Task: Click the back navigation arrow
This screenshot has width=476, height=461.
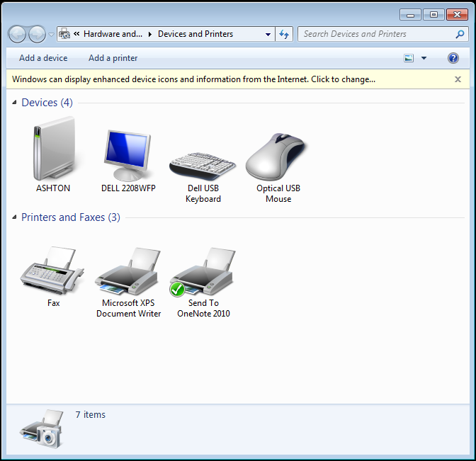Action: pyautogui.click(x=17, y=34)
